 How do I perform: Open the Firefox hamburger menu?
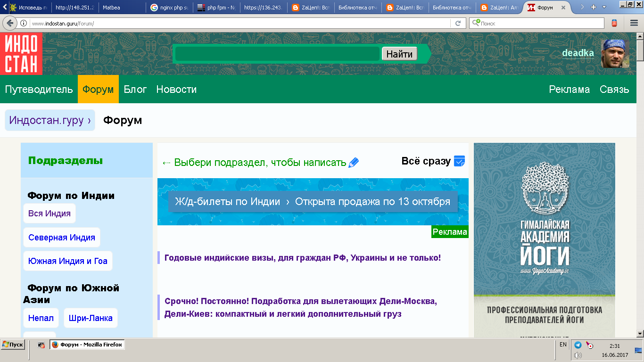pyautogui.click(x=634, y=23)
